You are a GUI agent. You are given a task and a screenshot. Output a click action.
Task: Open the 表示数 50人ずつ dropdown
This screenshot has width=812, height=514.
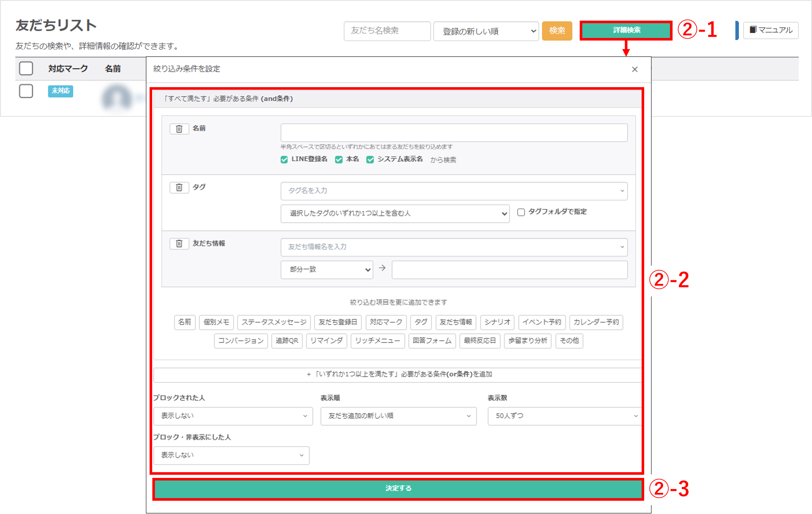tap(564, 416)
